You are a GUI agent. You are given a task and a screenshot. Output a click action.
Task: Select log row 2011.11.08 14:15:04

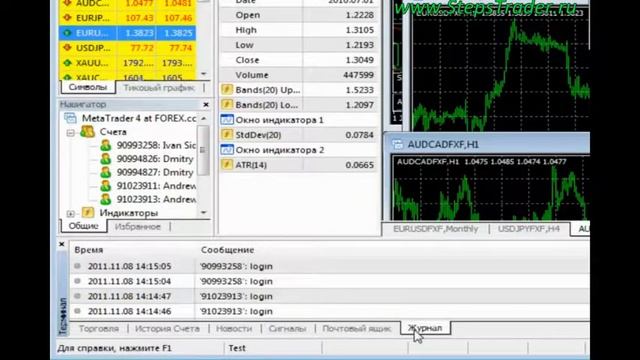click(x=330, y=281)
